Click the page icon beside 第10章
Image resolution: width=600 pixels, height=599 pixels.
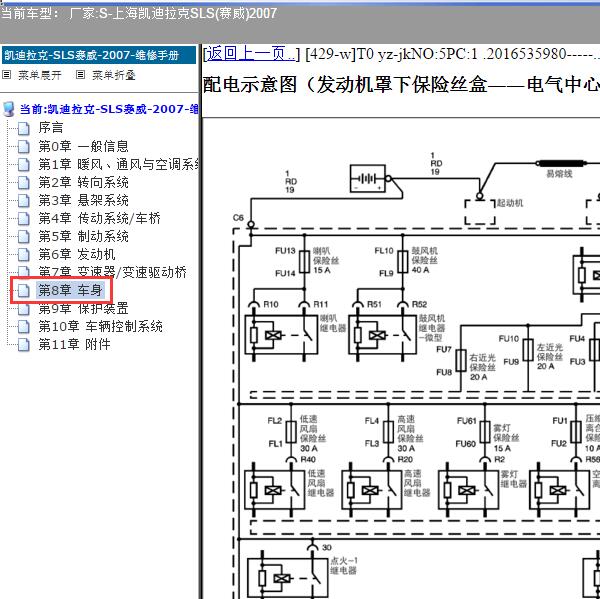click(24, 327)
